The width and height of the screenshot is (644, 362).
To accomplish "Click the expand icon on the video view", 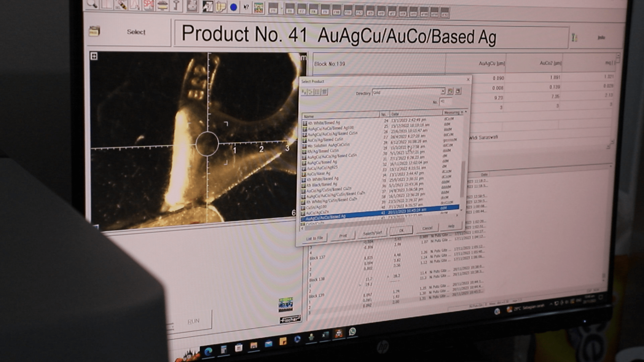I will click(x=94, y=56).
